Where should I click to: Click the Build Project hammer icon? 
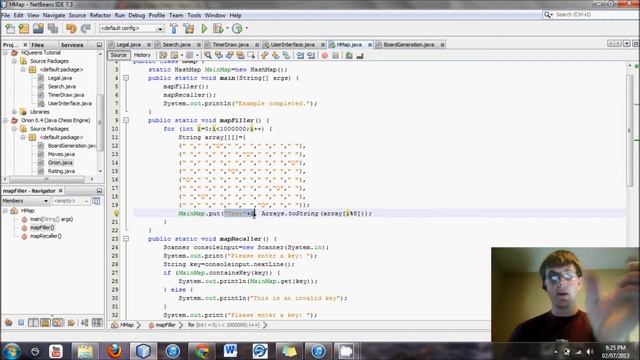(174, 29)
